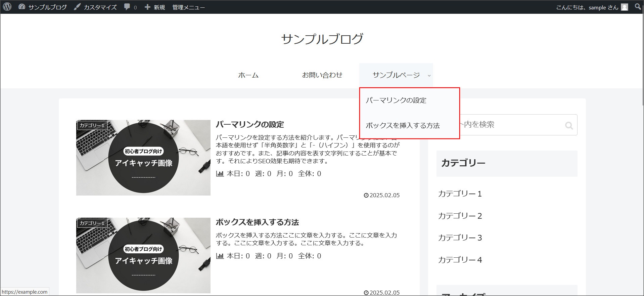This screenshot has width=644, height=296.
Task: Click the WordPress logo icon
Action: click(x=7, y=7)
